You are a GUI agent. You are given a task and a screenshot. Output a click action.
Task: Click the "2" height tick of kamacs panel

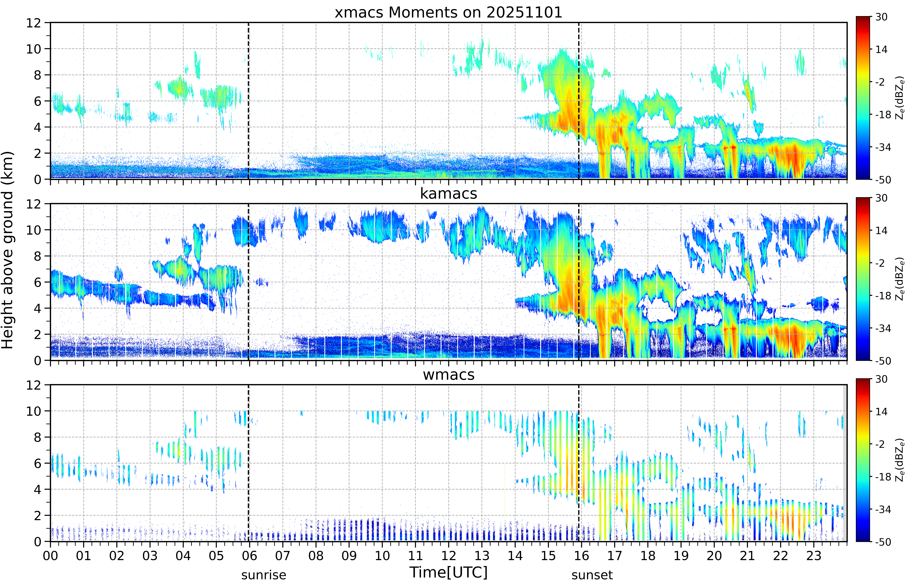(x=37, y=334)
